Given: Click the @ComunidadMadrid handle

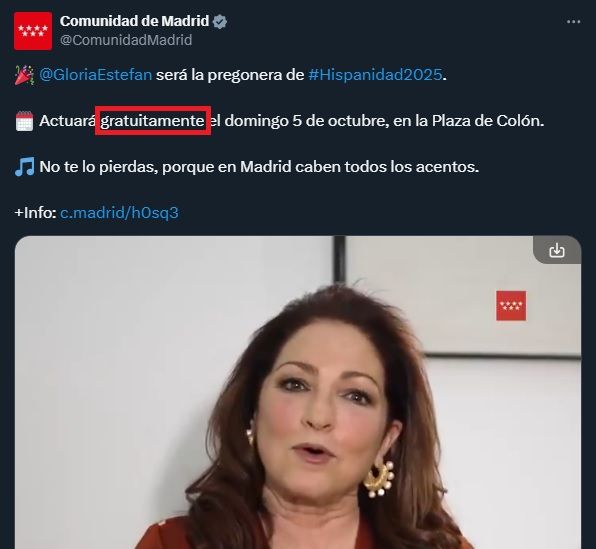Looking at the screenshot, I should [x=126, y=40].
